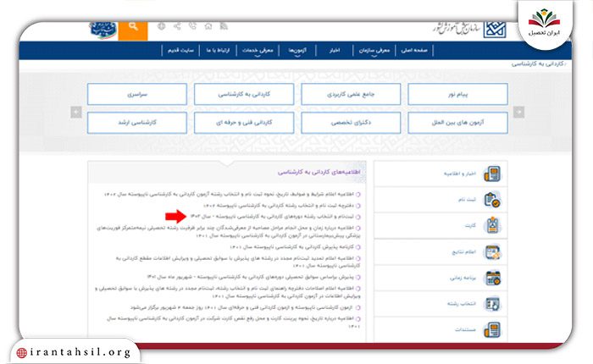Open announcement اعلام تمدید ثبت‌نام مجدد
The image size is (593, 364).
click(x=238, y=262)
